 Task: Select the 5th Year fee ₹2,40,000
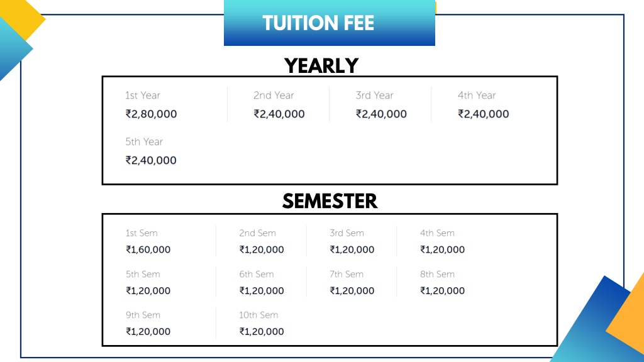(x=151, y=160)
